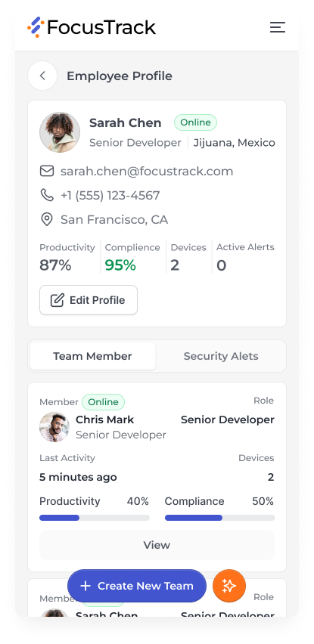
Task: Click the phone icon
Action: [x=47, y=195]
